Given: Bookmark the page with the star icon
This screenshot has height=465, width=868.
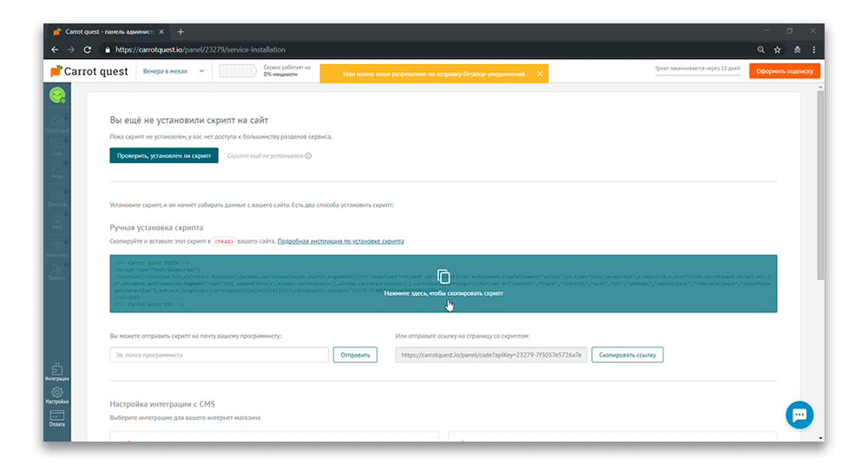Looking at the screenshot, I should point(777,49).
